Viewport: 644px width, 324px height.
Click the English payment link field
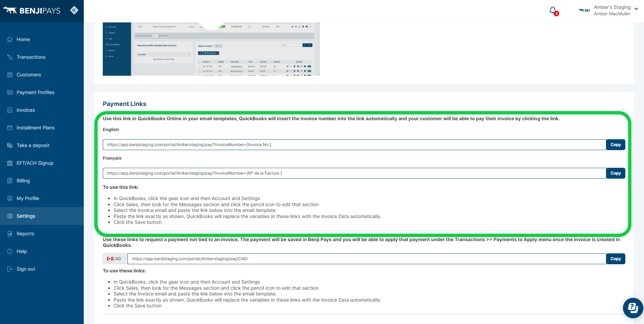(354, 145)
